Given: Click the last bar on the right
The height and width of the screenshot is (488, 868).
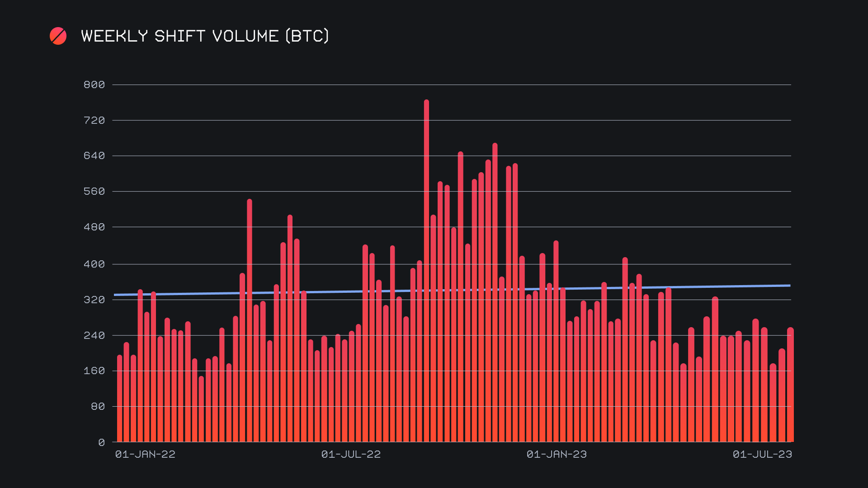Looking at the screenshot, I should 790,385.
